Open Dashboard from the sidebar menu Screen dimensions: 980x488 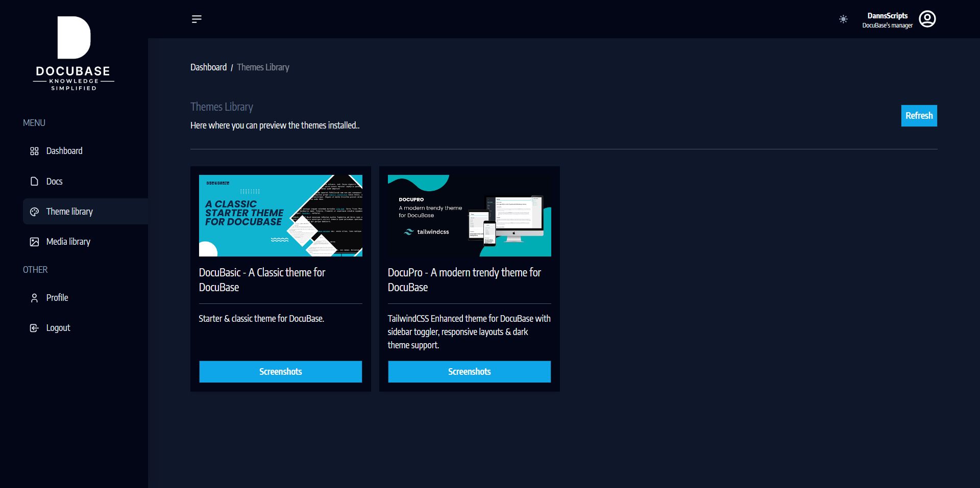[x=85, y=151]
